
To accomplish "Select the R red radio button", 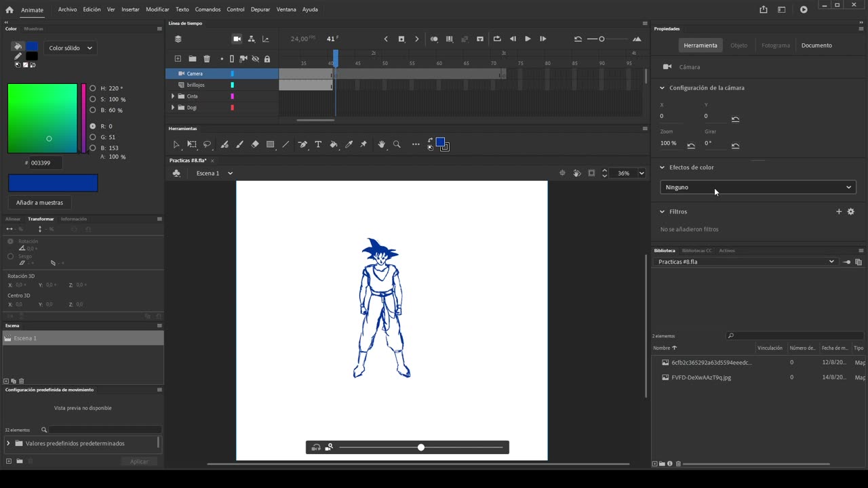I will [x=93, y=126].
